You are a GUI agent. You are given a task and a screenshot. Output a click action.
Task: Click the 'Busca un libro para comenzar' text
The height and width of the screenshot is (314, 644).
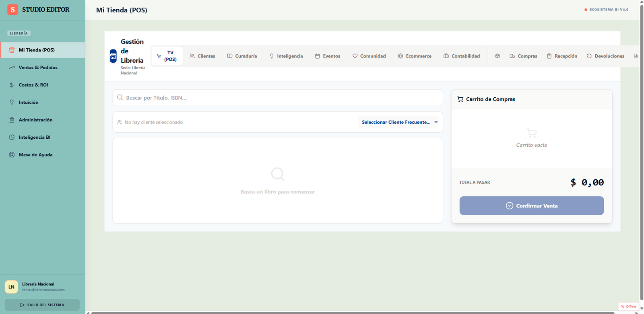pyautogui.click(x=278, y=192)
